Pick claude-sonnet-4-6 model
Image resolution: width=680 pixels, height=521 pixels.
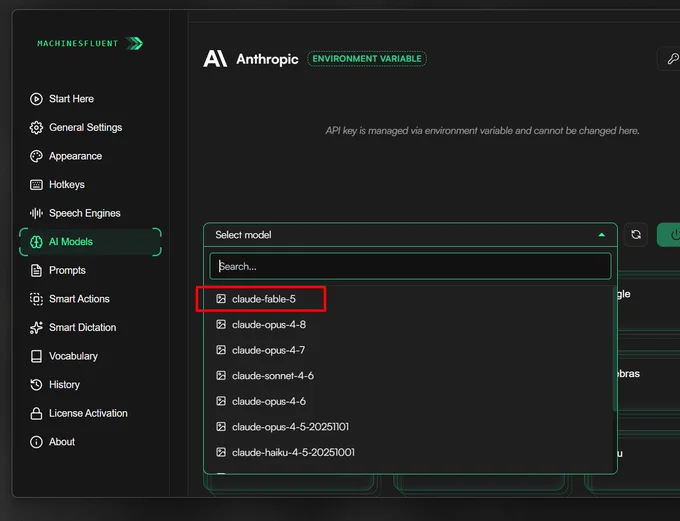click(x=410, y=376)
